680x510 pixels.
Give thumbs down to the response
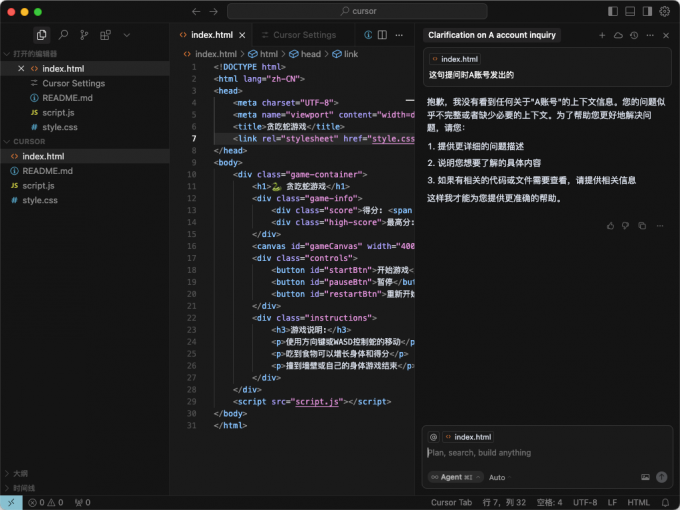point(625,226)
